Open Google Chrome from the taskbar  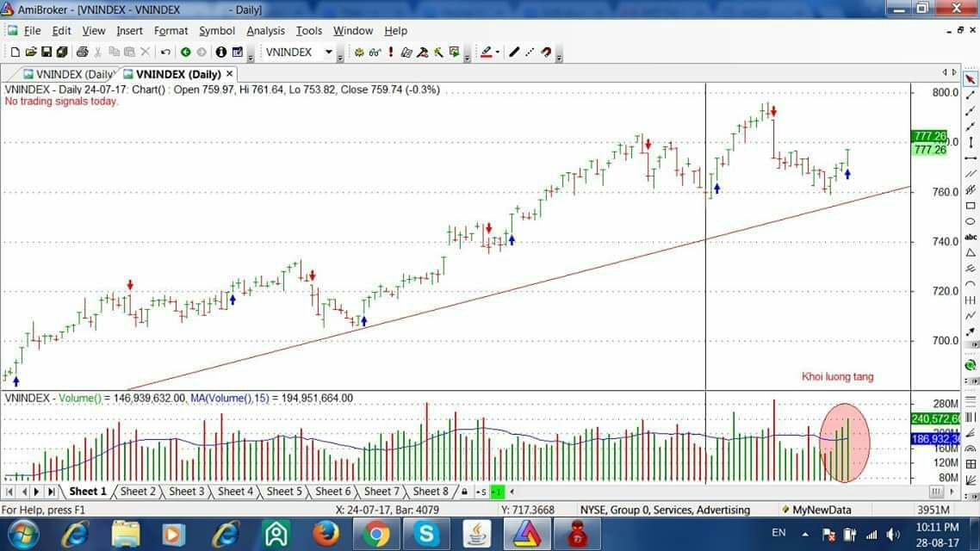375,534
